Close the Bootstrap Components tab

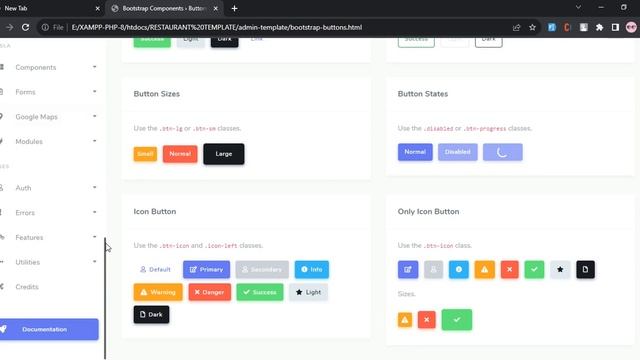click(216, 8)
